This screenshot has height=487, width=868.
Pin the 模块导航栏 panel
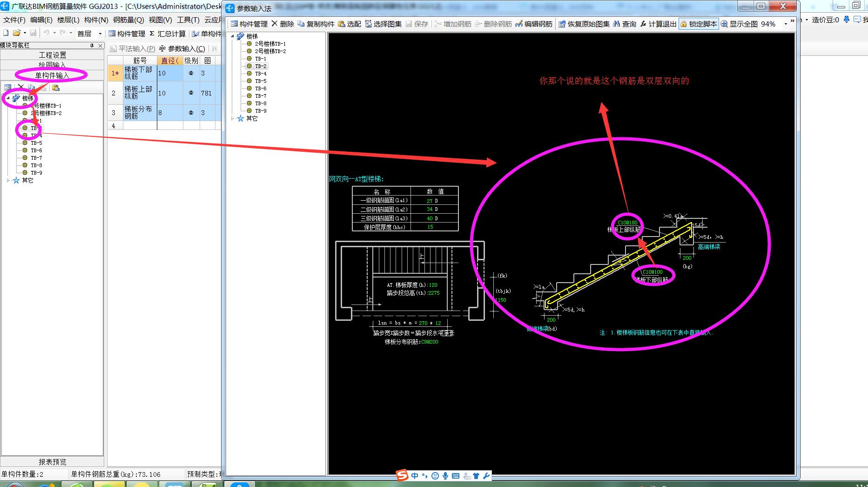pyautogui.click(x=92, y=46)
